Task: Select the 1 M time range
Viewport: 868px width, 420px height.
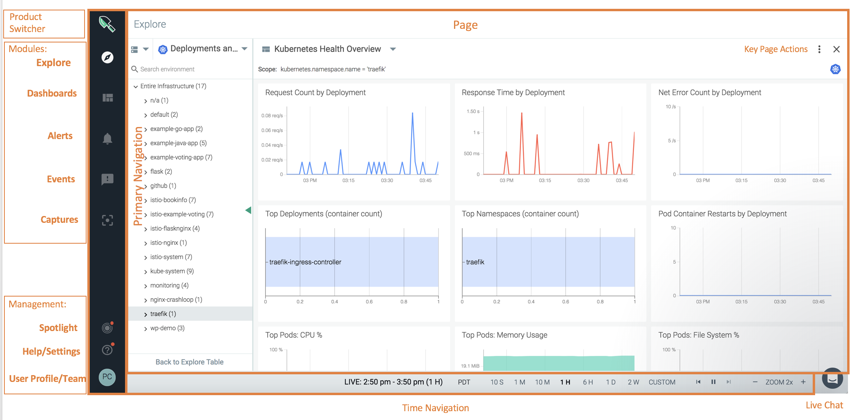Action: (x=520, y=382)
